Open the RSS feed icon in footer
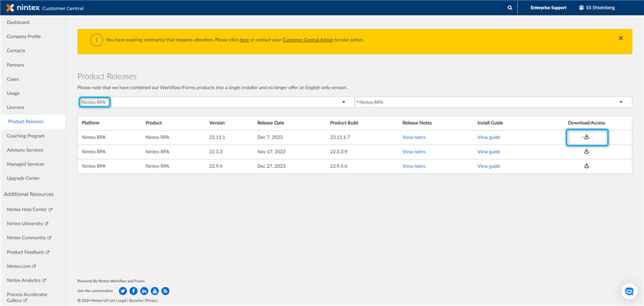 coord(166,291)
